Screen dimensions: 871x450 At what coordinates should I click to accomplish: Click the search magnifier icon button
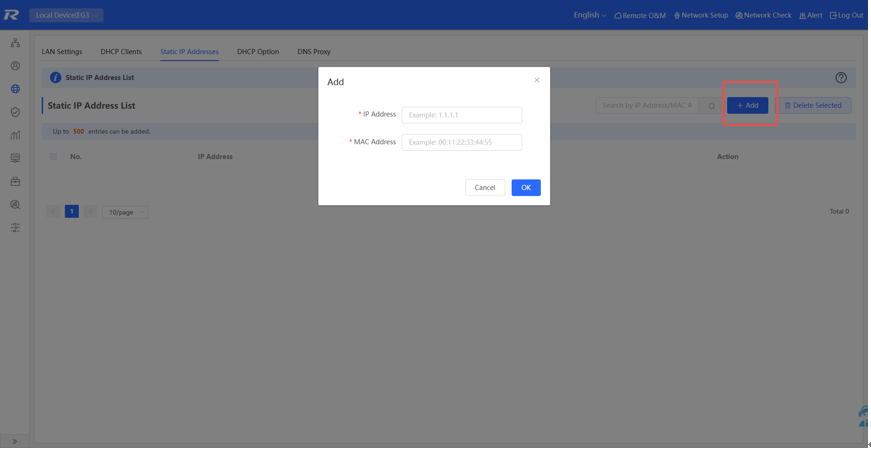click(711, 106)
